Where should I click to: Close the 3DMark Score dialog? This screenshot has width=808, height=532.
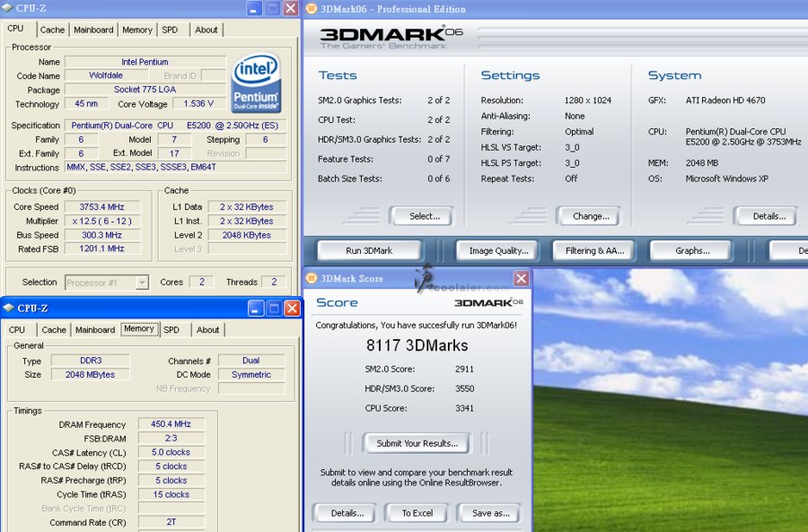(x=521, y=279)
